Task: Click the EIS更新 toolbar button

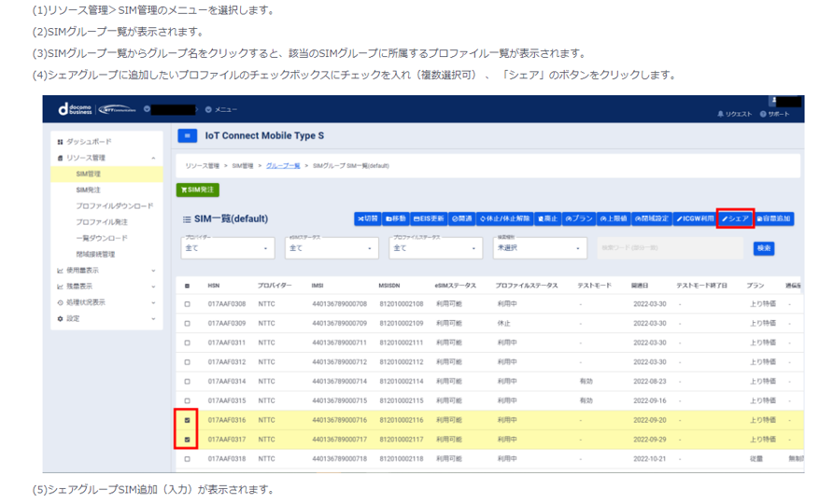Action: pos(430,218)
